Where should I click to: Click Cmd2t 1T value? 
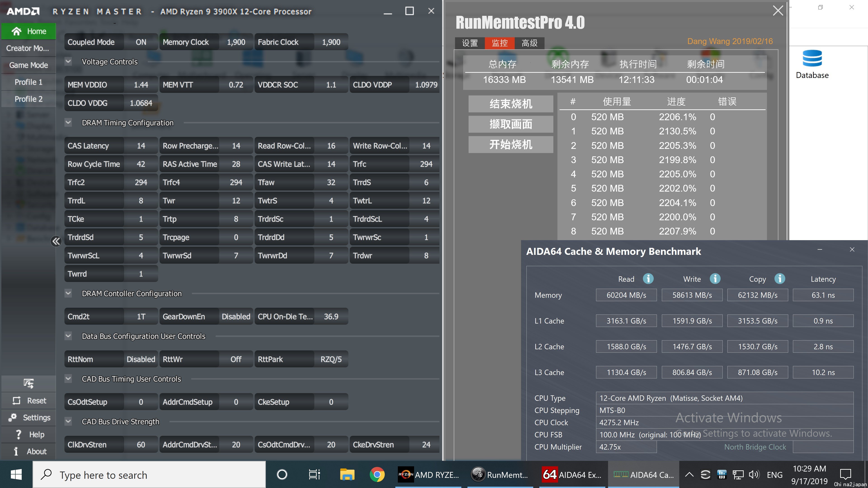(x=141, y=317)
